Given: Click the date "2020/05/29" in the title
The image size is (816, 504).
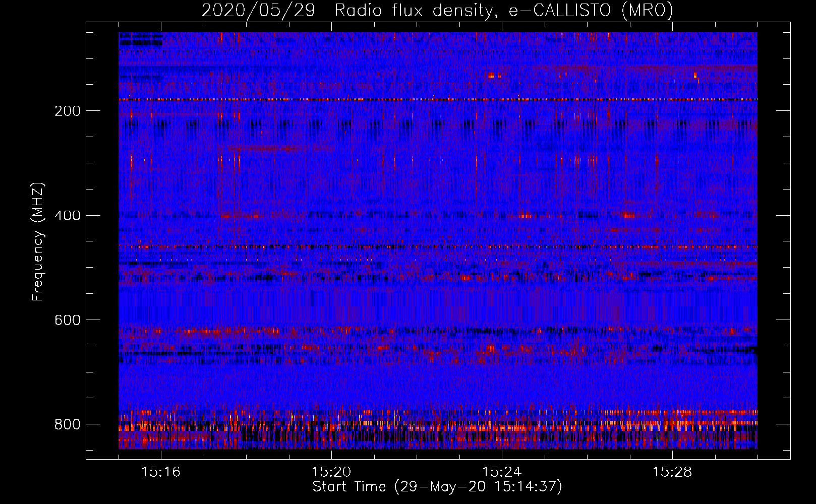Looking at the screenshot, I should click(258, 11).
